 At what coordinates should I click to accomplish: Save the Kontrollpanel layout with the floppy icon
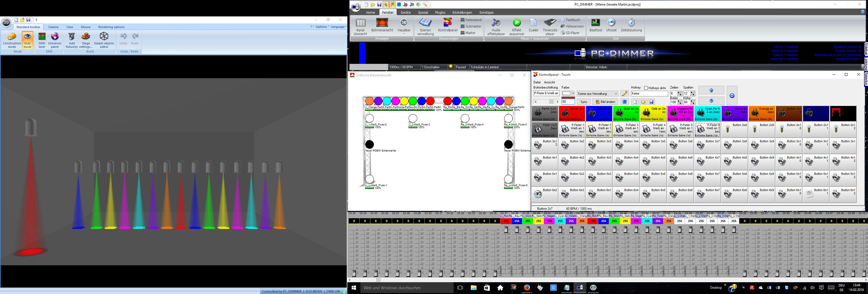tap(651, 102)
